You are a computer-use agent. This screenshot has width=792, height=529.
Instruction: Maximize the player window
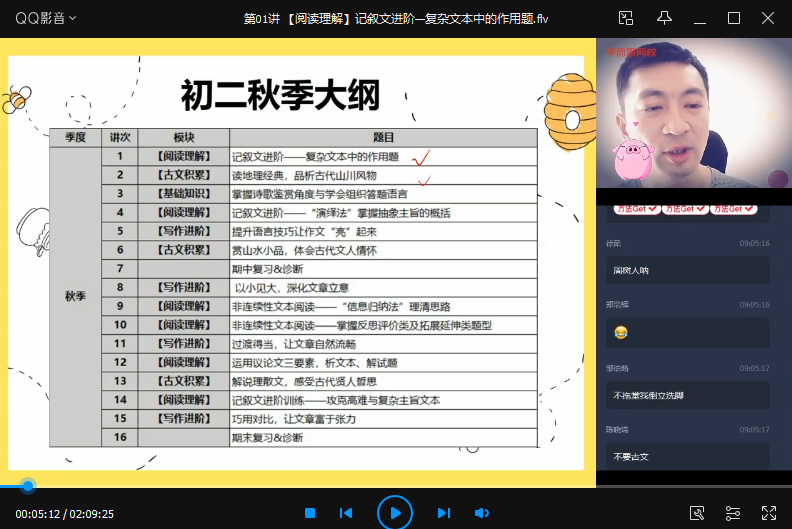(x=733, y=18)
